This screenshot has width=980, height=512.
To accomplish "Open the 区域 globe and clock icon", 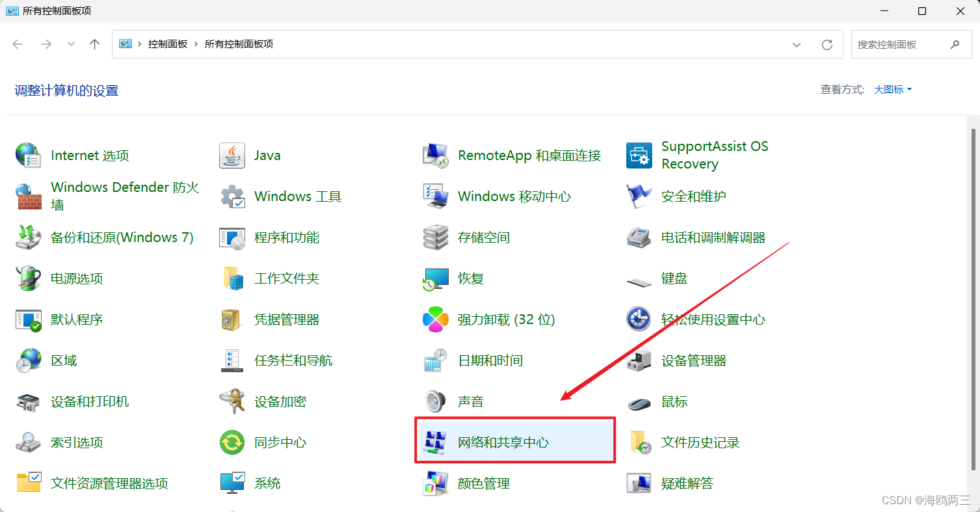I will (28, 360).
